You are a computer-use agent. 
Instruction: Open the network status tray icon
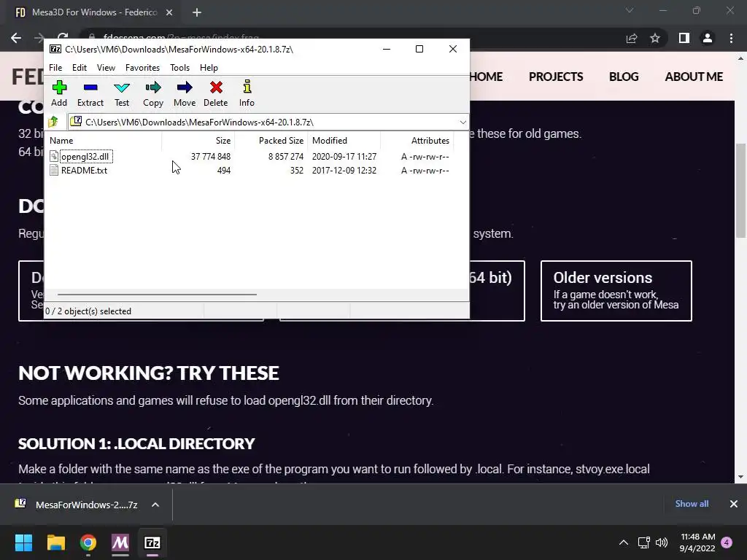click(x=643, y=542)
